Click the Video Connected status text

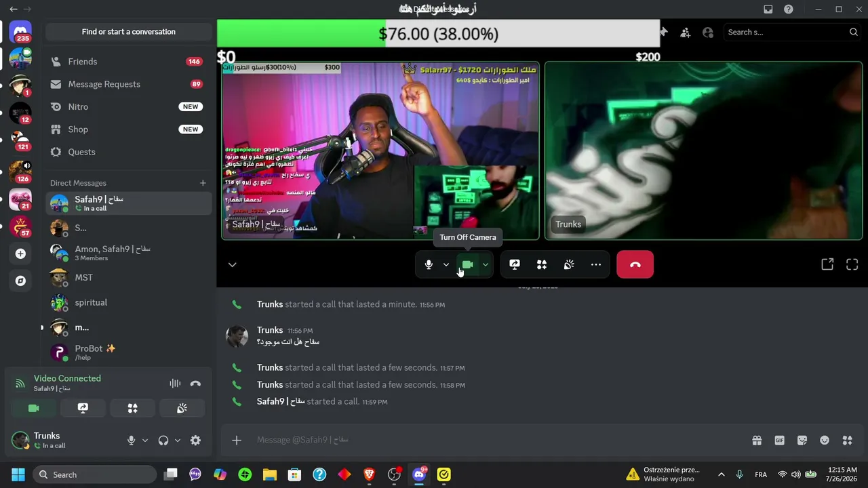click(67, 378)
